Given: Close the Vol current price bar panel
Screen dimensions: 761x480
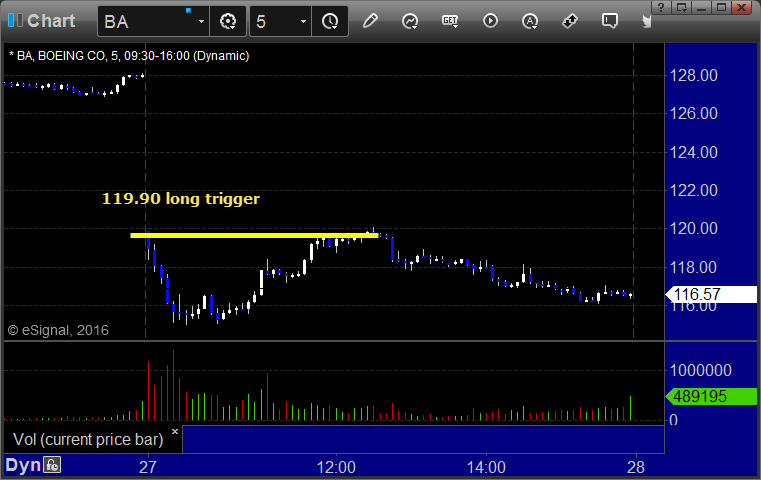Looking at the screenshot, I should 175,431.
